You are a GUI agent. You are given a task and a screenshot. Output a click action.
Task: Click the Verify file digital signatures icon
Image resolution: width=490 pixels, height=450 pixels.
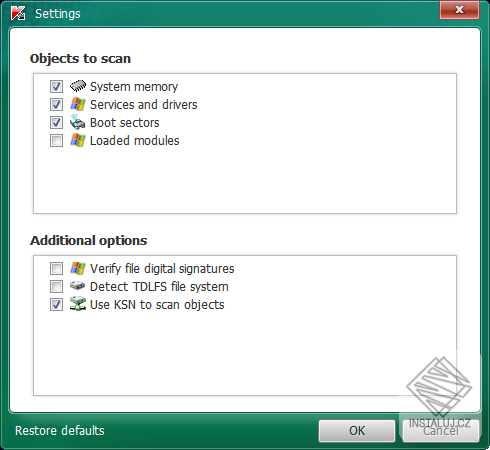click(78, 268)
